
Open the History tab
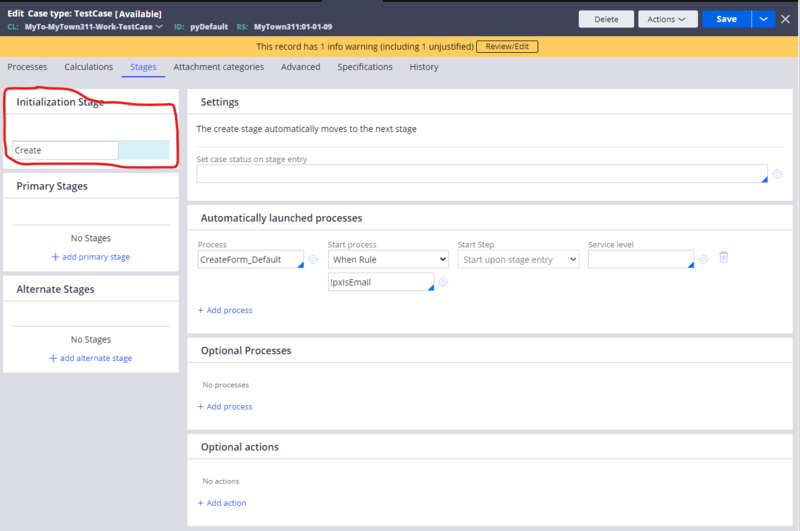423,67
